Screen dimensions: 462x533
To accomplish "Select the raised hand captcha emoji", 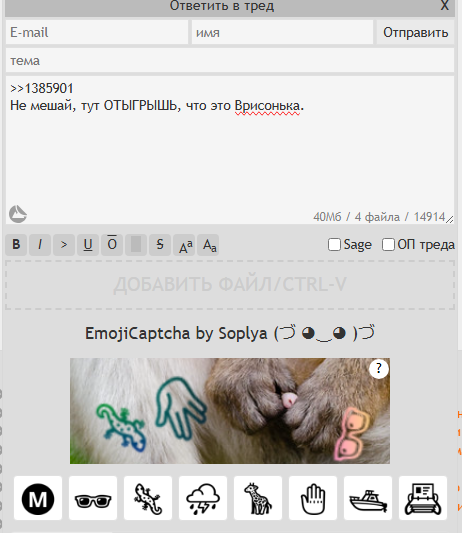I will [x=313, y=498].
